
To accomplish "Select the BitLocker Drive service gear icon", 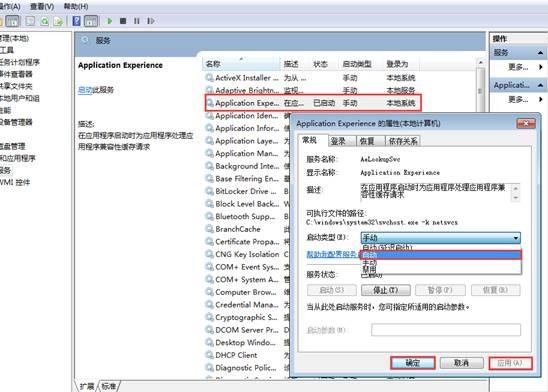I will pyautogui.click(x=209, y=191).
